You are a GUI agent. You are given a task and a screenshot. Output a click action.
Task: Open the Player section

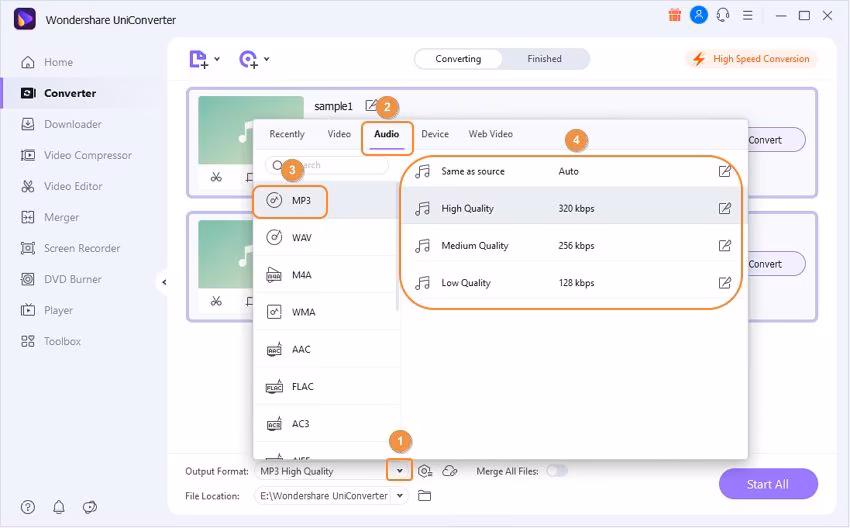[46, 310]
